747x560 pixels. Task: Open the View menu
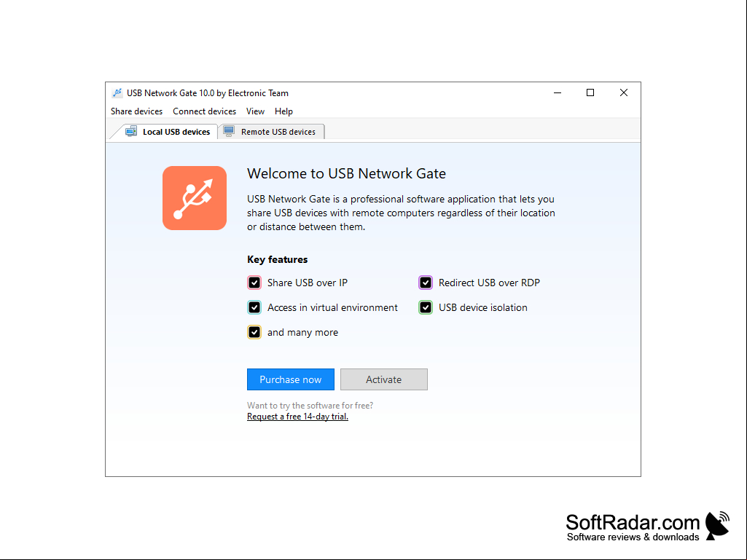[x=255, y=111]
